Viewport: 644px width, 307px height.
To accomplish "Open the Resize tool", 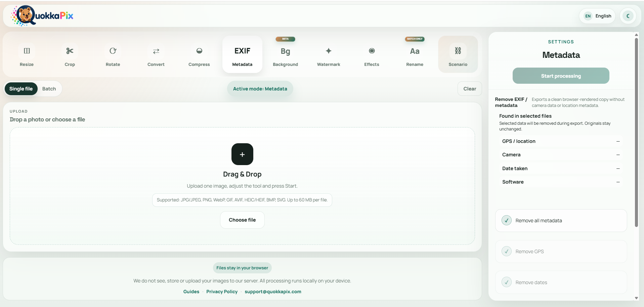I will click(x=27, y=54).
